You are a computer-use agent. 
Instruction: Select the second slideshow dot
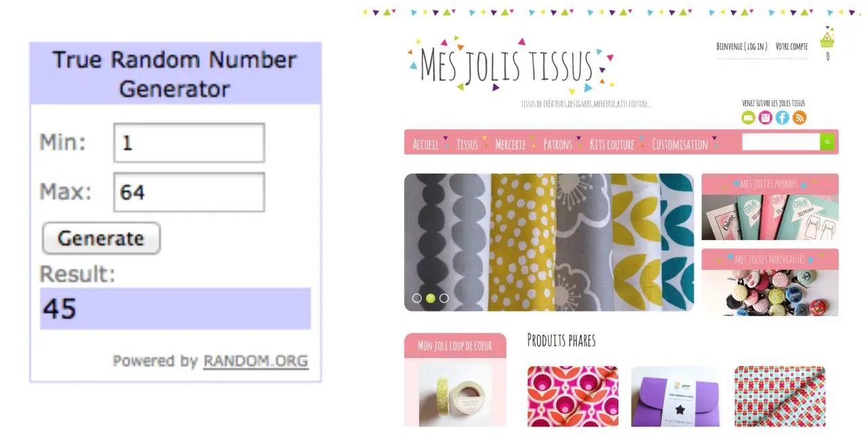[x=431, y=298]
